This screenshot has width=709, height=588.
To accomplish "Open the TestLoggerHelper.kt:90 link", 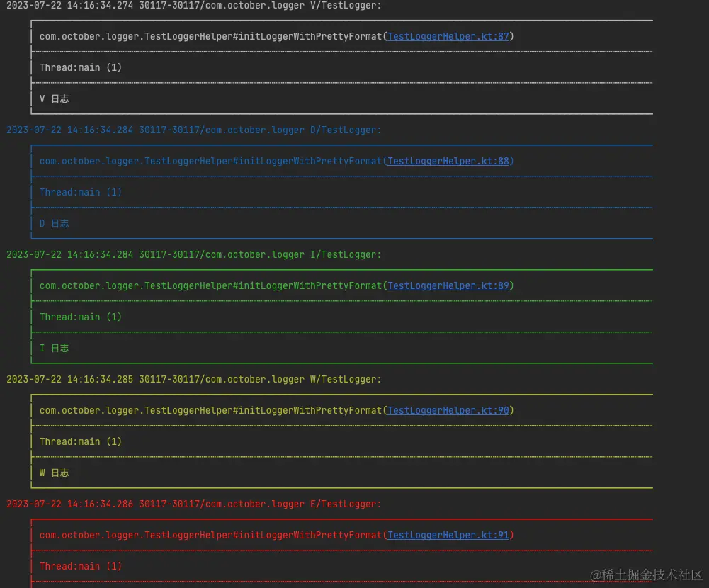I will (x=448, y=411).
